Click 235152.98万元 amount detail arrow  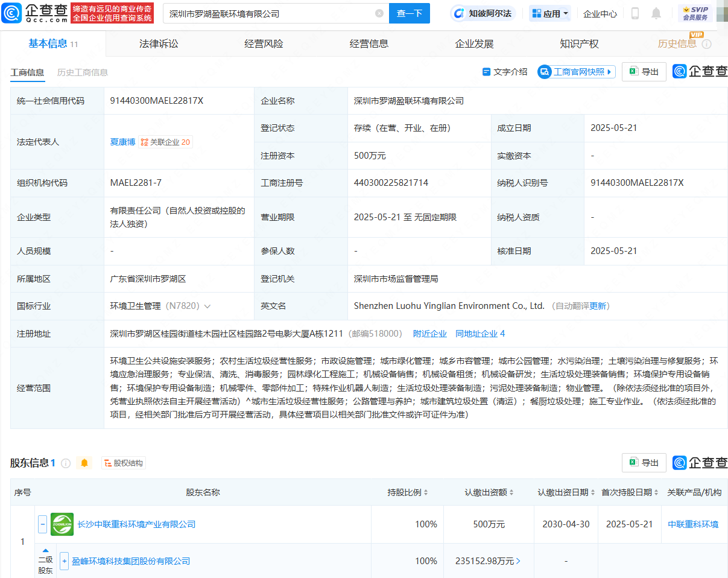tap(518, 561)
